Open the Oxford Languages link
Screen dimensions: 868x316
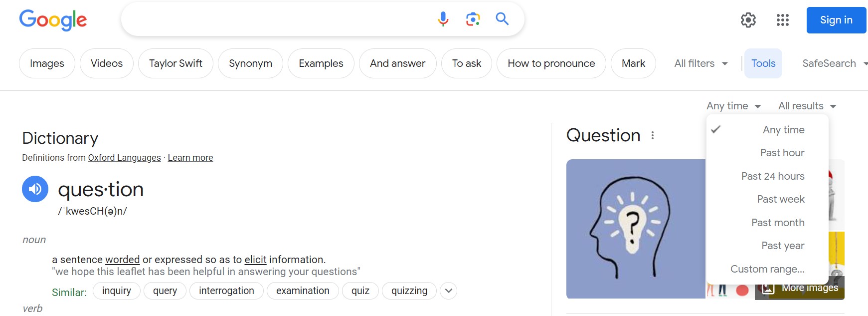(124, 158)
